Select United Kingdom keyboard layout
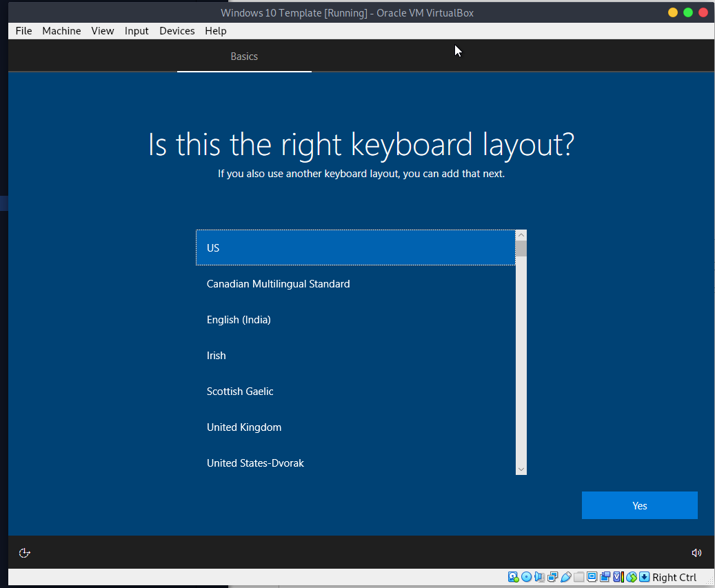Screen dimensions: 715x588 point(356,427)
